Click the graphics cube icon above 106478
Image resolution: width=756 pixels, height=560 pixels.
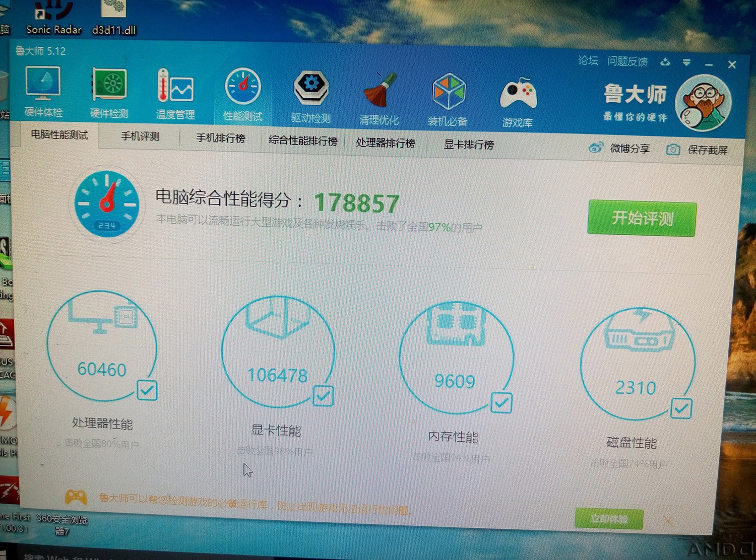click(x=277, y=318)
